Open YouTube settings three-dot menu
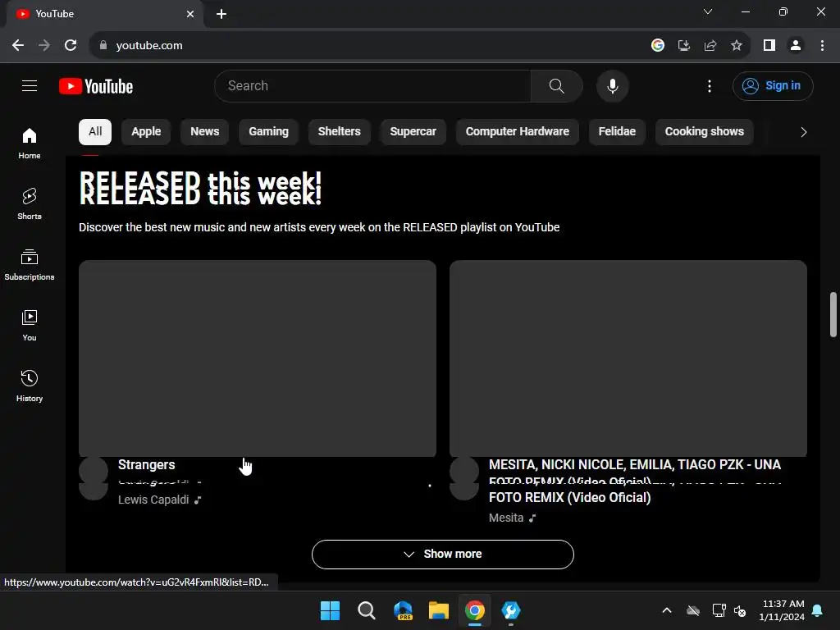Viewport: 840px width, 630px height. [x=710, y=85]
